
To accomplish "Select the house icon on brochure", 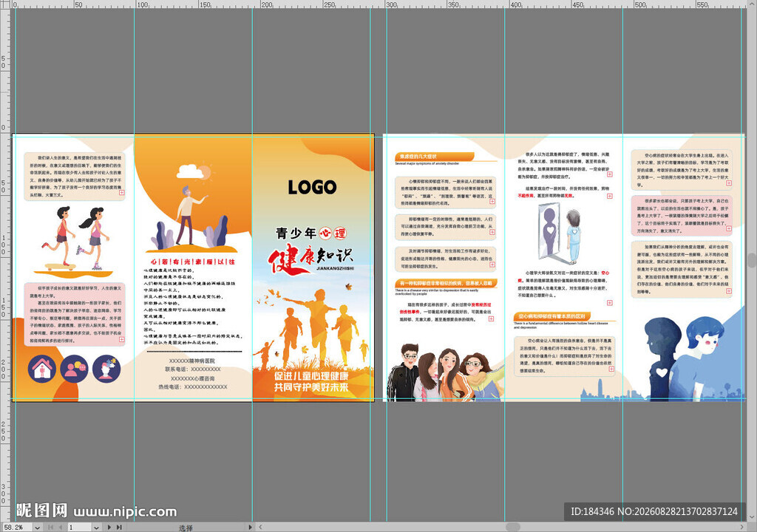I will click(x=42, y=369).
